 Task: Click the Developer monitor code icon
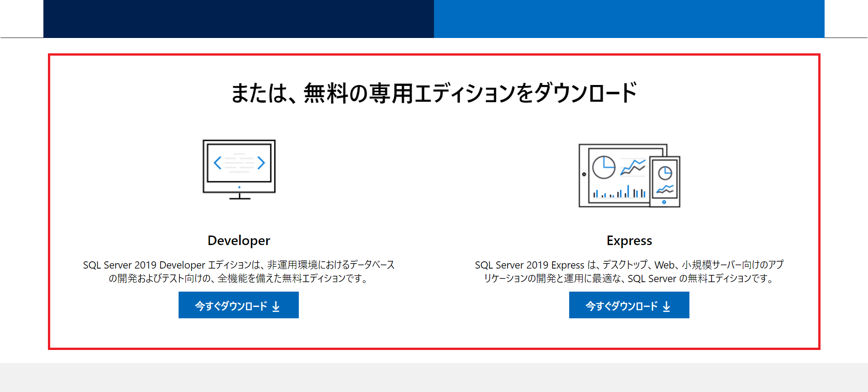click(239, 170)
